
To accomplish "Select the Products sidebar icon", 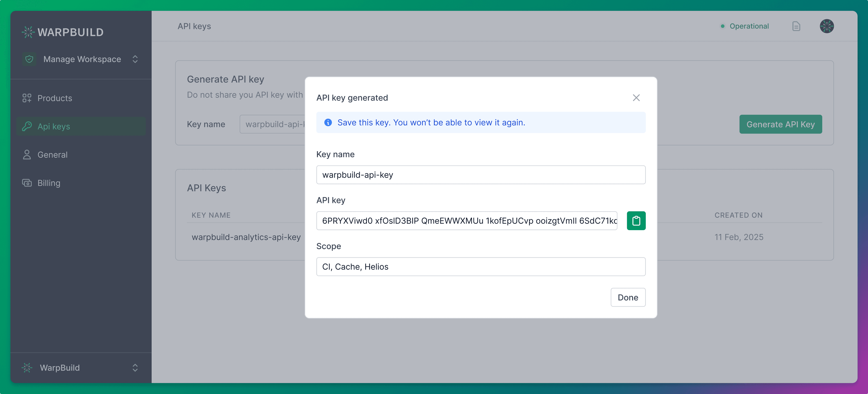I will point(27,98).
